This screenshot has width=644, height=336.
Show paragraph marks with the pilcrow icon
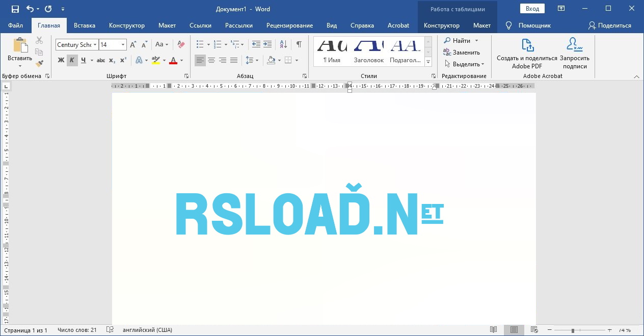tap(299, 45)
